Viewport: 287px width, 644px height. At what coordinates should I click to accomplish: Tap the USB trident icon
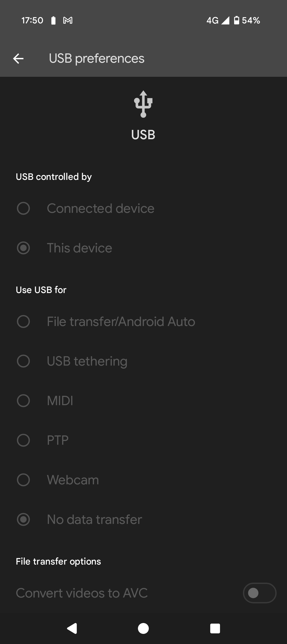(x=143, y=104)
